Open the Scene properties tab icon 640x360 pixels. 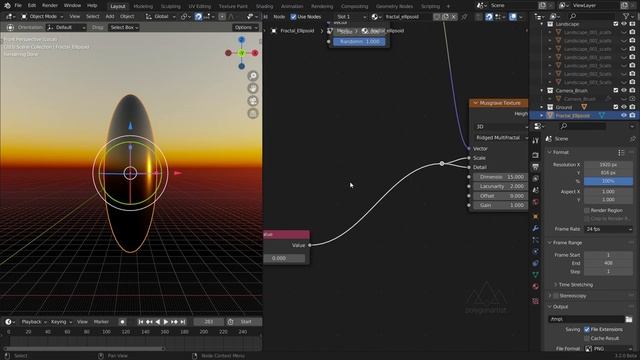(x=536, y=190)
